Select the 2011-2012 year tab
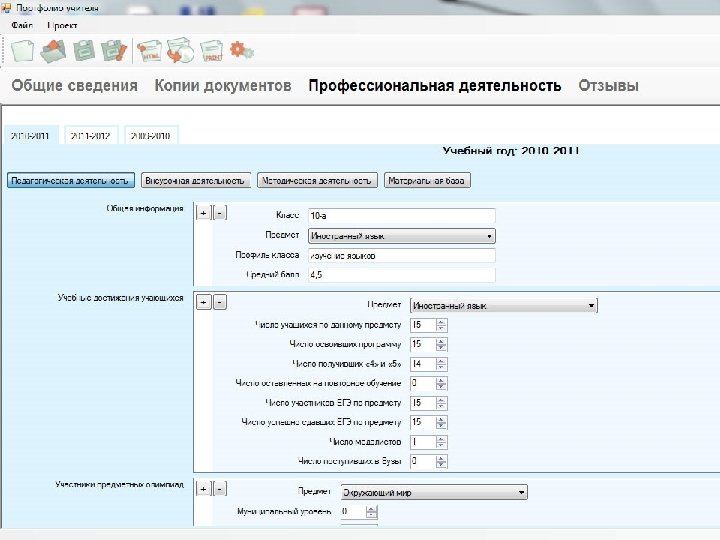 tap(90, 135)
